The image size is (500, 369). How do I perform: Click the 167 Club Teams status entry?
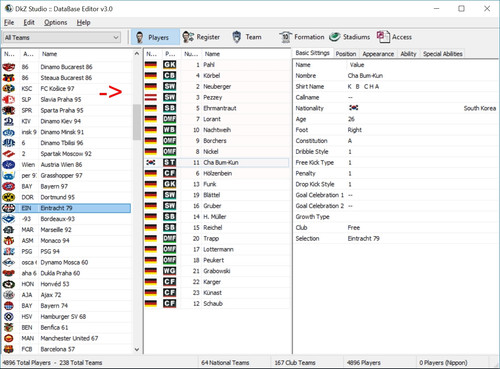295,363
